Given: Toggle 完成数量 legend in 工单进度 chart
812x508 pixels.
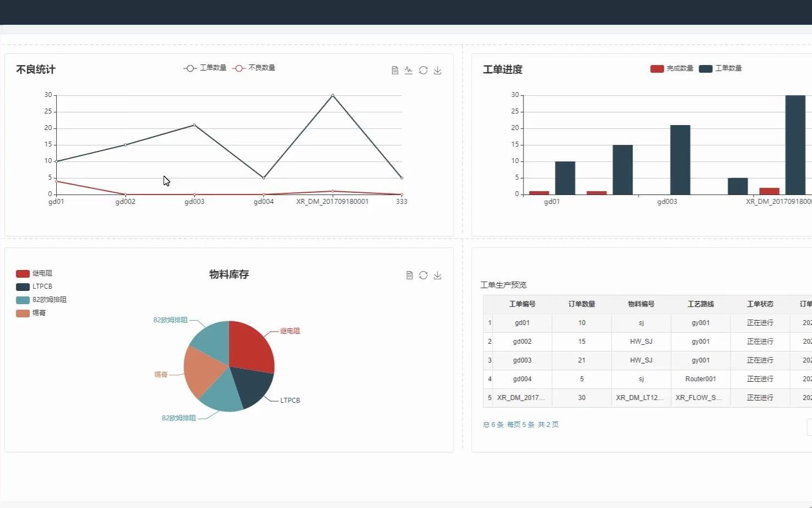Looking at the screenshot, I should click(672, 68).
